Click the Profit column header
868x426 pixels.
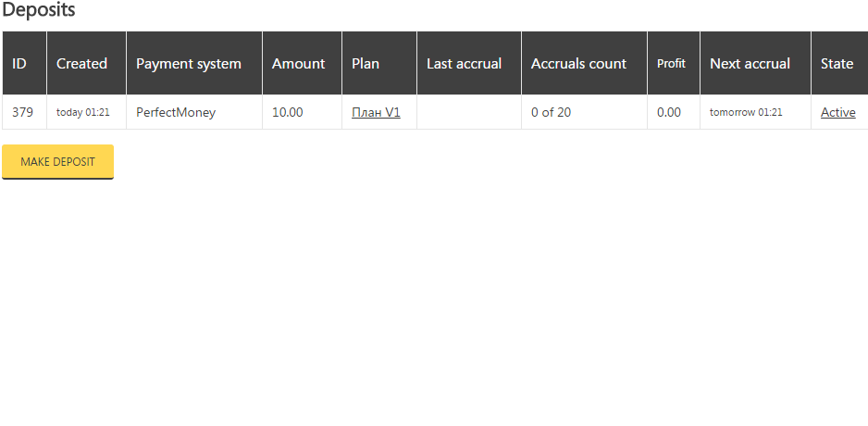click(x=671, y=64)
